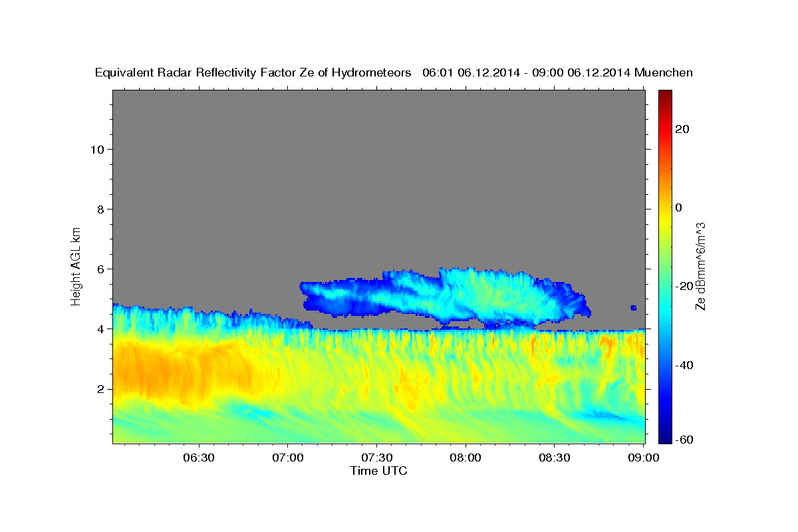Click the 'Time UTC' axis label
Screen dimensions: 798x532
click(x=378, y=471)
